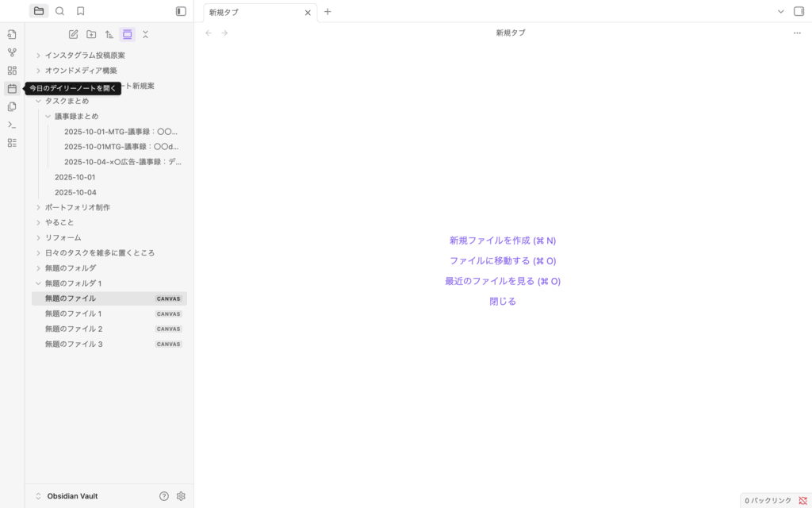
Task: Open the Obsidian Vault switcher
Action: point(67,496)
